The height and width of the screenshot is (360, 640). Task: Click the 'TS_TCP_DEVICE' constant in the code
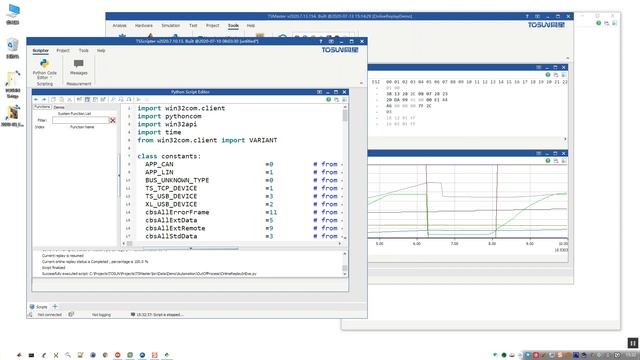[171, 188]
